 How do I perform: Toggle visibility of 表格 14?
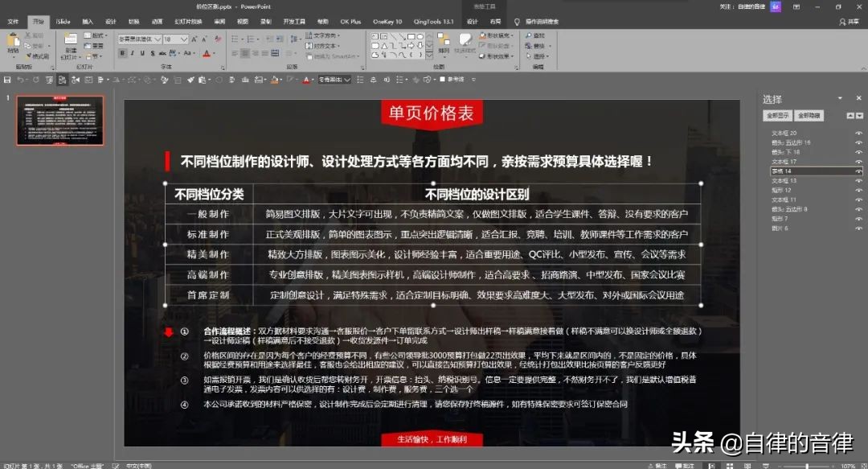(858, 171)
